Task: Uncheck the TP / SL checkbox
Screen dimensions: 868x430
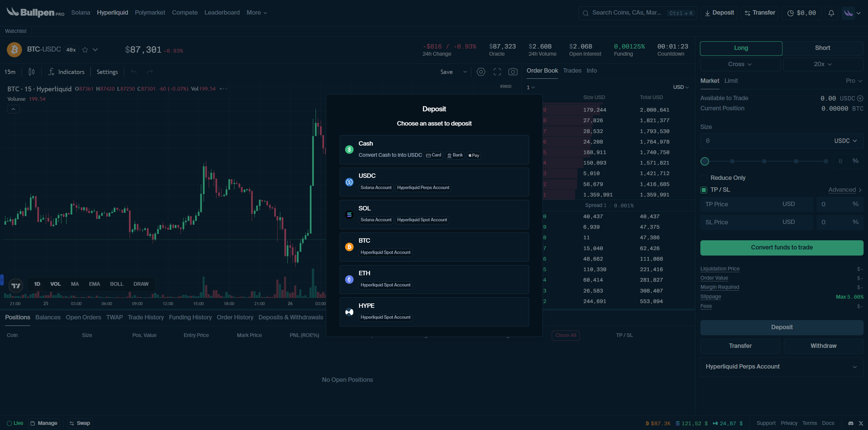Action: pos(704,190)
